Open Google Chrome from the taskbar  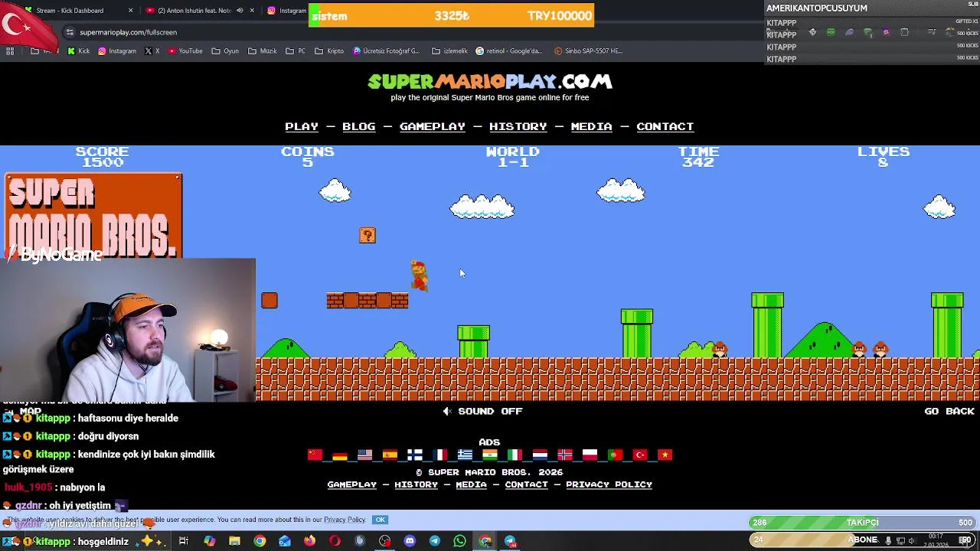(260, 541)
